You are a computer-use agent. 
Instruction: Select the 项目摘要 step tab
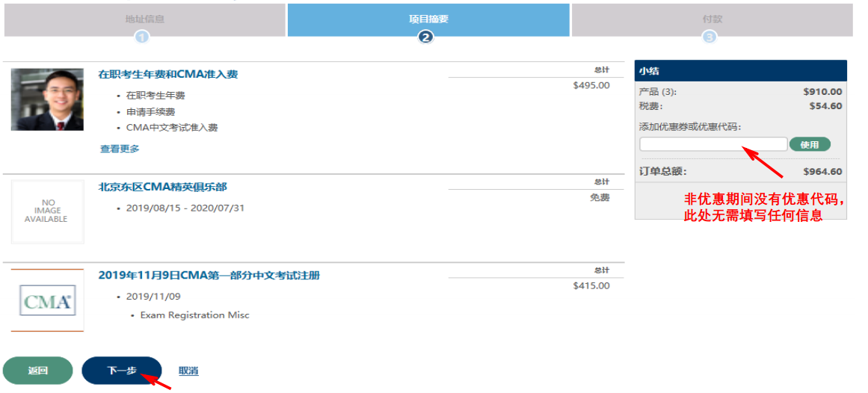(428, 19)
